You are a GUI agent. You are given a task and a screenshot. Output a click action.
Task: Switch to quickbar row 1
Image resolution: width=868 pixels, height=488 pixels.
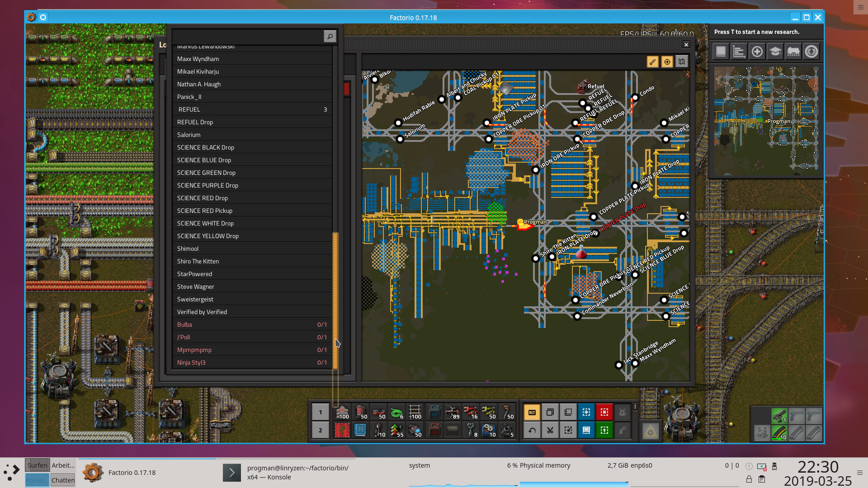pos(321,412)
